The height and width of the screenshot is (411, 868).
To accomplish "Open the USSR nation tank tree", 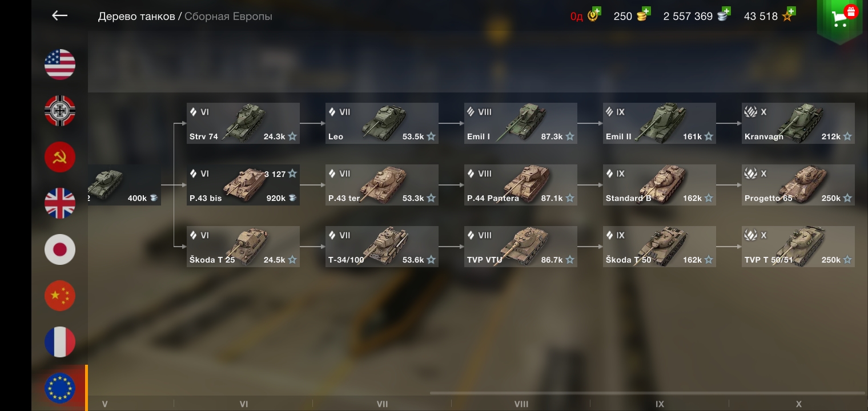I will (60, 157).
